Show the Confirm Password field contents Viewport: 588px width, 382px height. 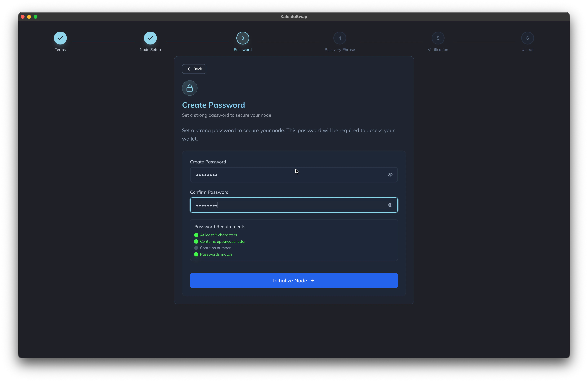390,205
